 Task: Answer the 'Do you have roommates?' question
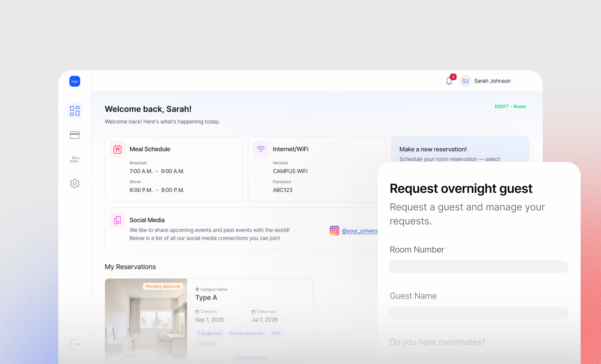tap(437, 342)
